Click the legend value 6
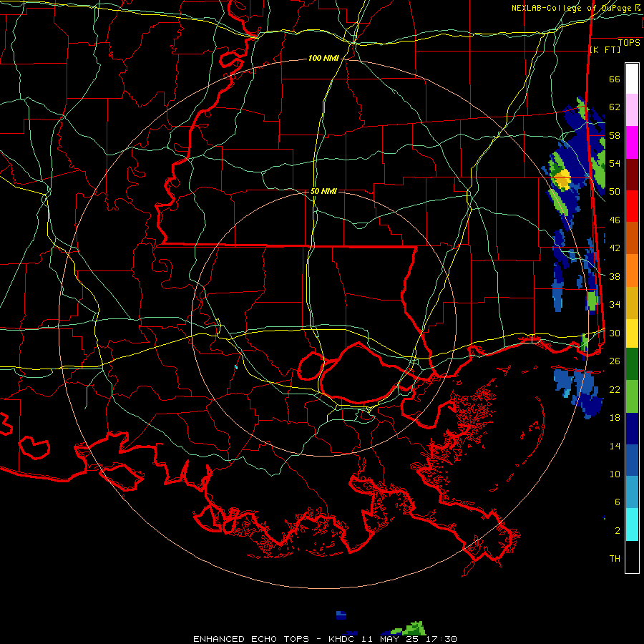Screen dimensions: 644x644 coord(617,502)
